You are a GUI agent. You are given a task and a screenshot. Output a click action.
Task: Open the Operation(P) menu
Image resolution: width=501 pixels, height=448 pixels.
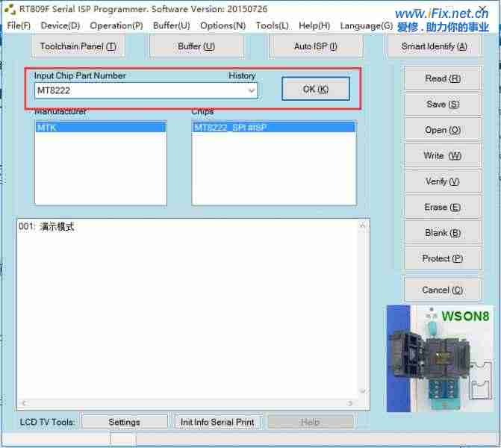point(116,25)
